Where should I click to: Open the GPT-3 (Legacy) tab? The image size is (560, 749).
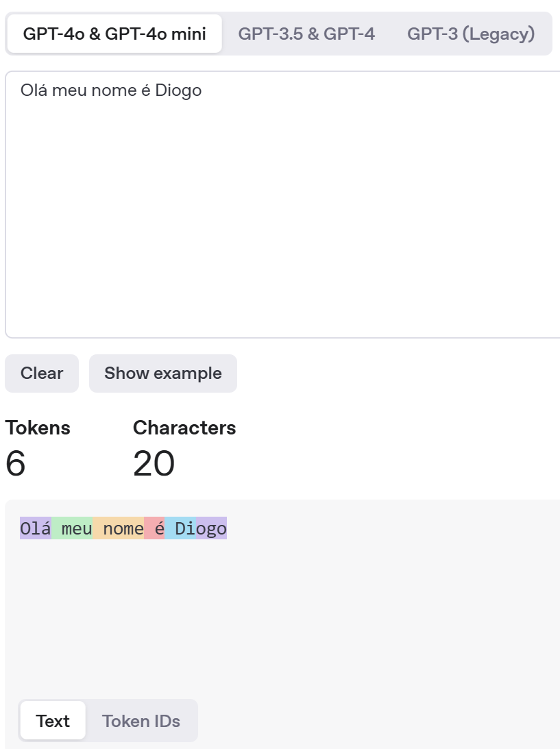point(471,34)
